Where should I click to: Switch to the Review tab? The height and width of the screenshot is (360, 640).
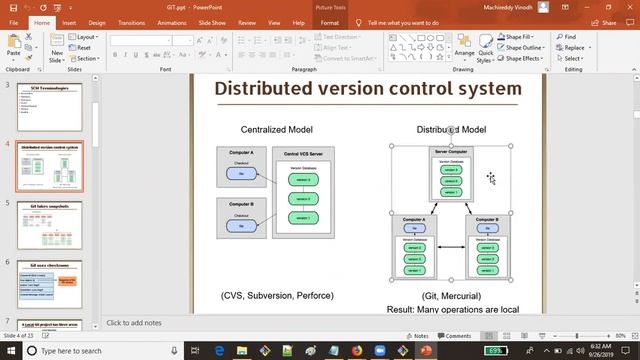pos(247,23)
